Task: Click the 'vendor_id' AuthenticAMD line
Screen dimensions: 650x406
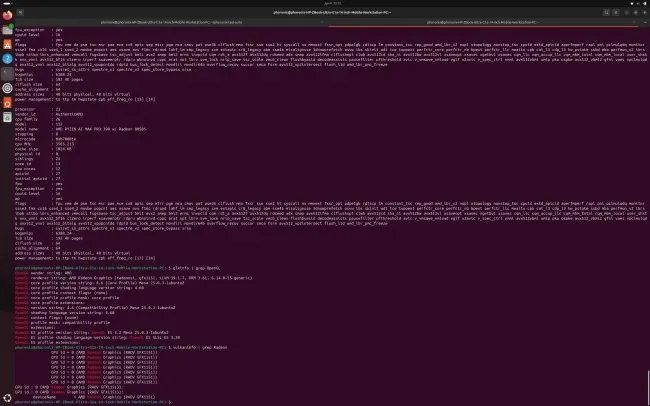Action: 49,114
